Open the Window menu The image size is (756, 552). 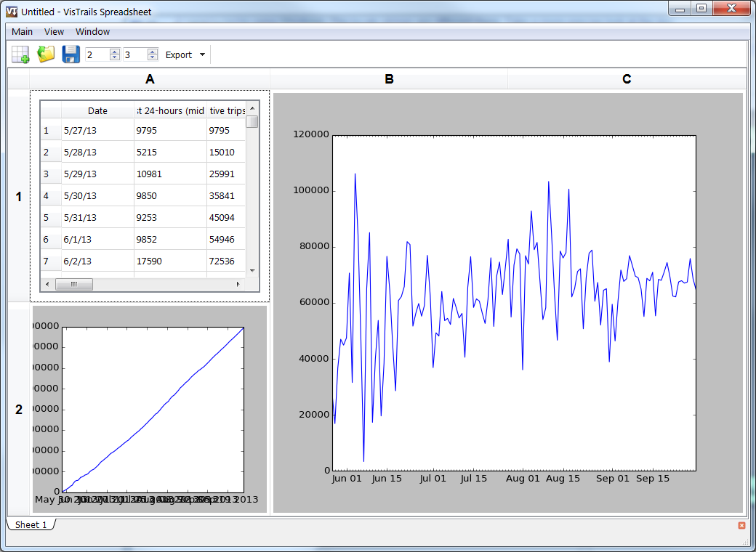coord(92,31)
